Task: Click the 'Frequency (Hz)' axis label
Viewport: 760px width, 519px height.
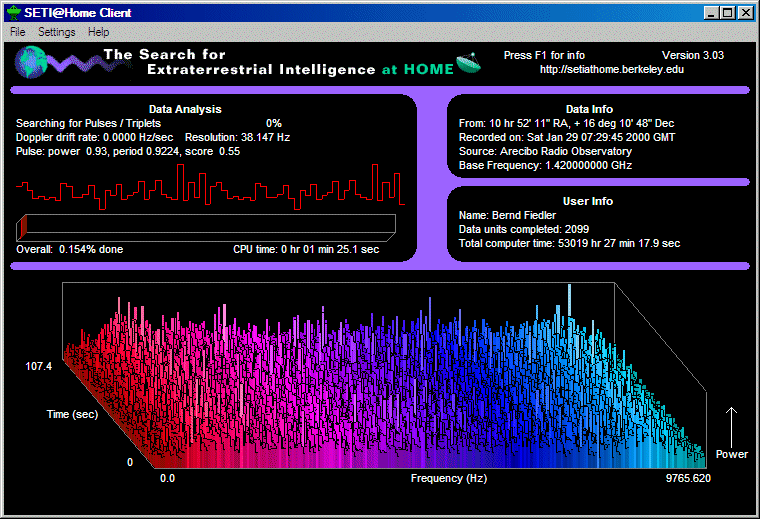Action: (449, 479)
